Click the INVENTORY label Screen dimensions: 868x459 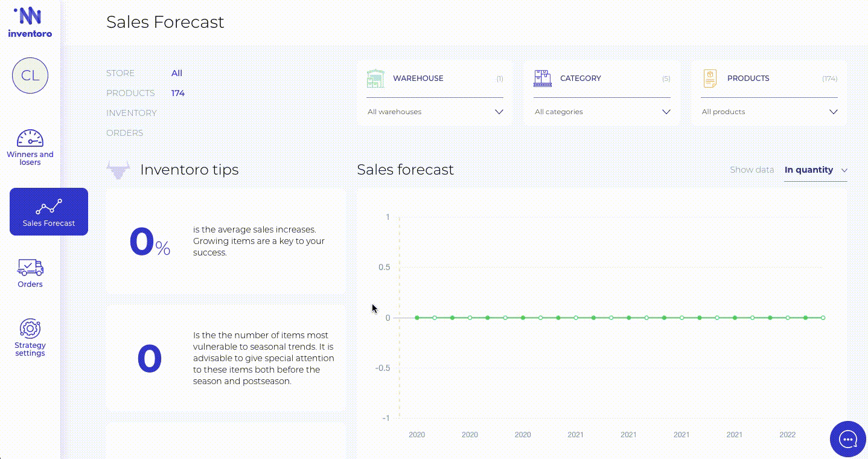132,113
